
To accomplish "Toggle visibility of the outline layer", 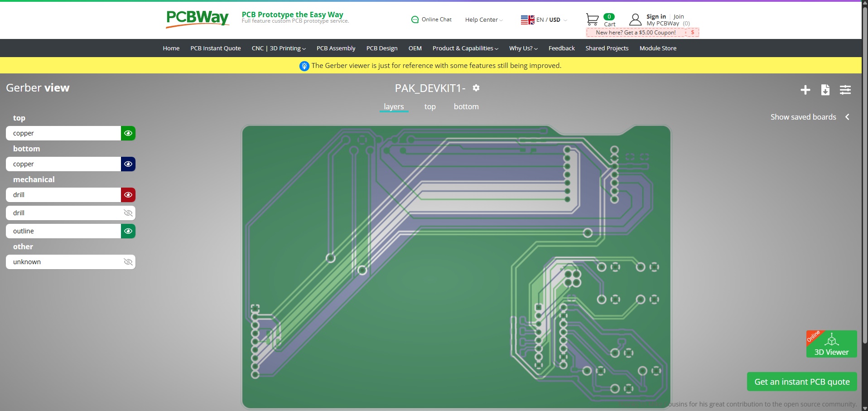I will (128, 231).
